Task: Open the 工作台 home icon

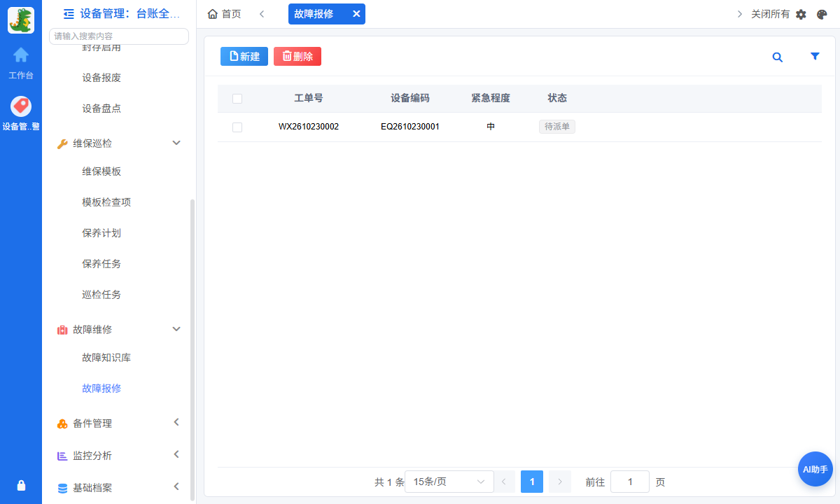Action: (x=21, y=55)
